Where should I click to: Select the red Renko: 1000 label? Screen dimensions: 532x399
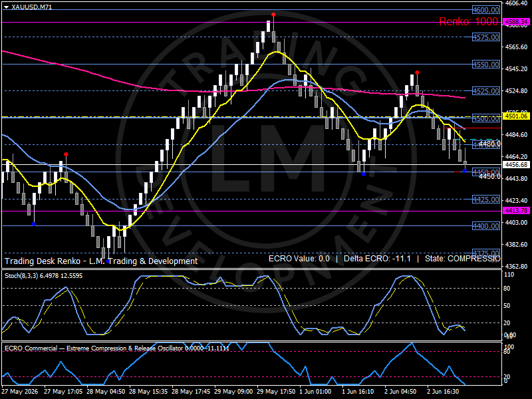(469, 22)
